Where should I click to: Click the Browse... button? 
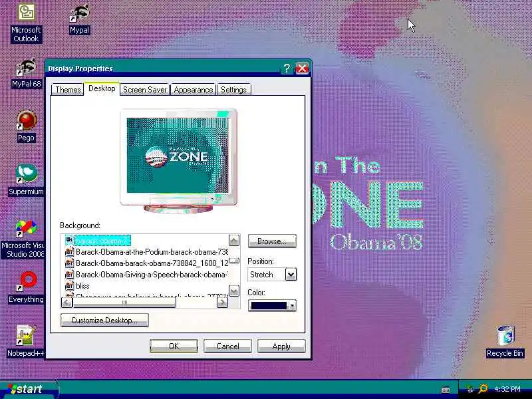click(x=272, y=241)
